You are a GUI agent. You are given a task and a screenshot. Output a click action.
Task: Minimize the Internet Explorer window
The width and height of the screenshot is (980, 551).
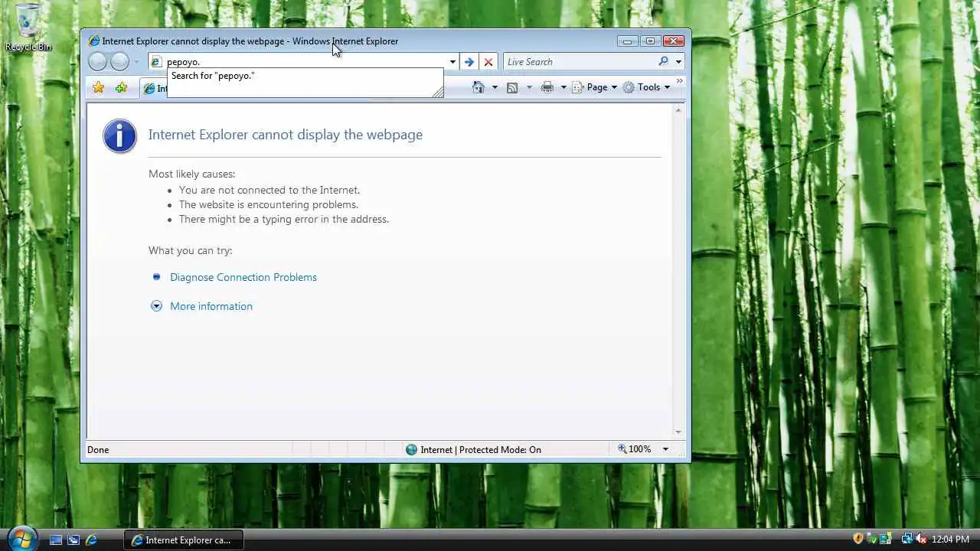(628, 41)
